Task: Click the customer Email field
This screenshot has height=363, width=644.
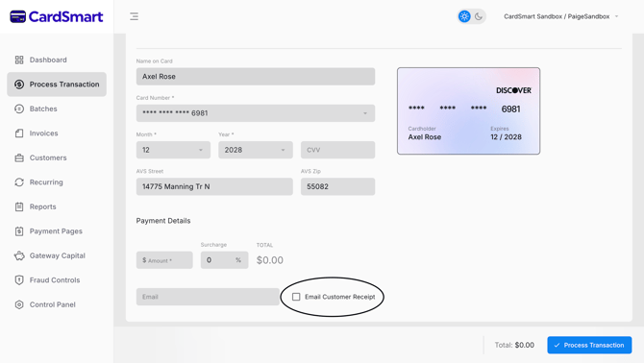Action: point(208,297)
